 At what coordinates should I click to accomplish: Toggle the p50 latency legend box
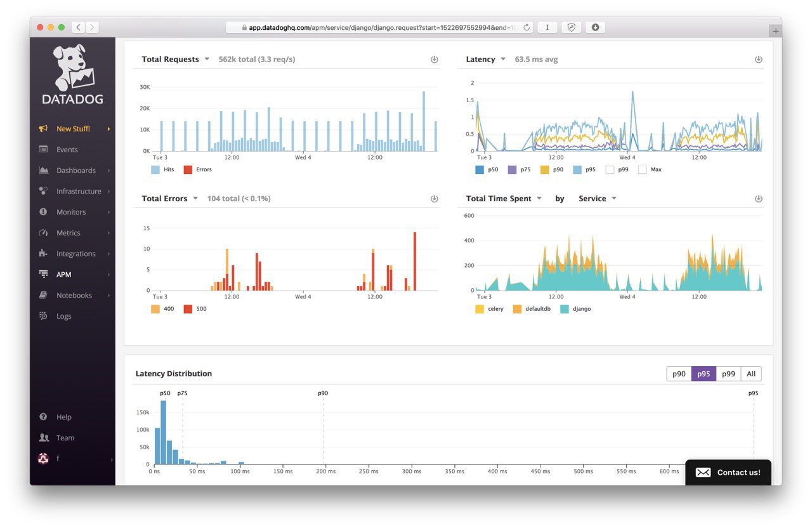[480, 169]
